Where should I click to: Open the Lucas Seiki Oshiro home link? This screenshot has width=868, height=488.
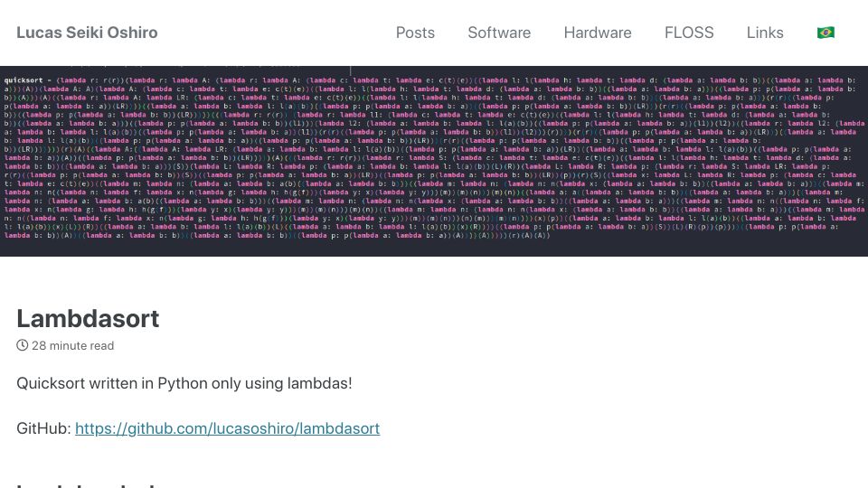pos(87,33)
